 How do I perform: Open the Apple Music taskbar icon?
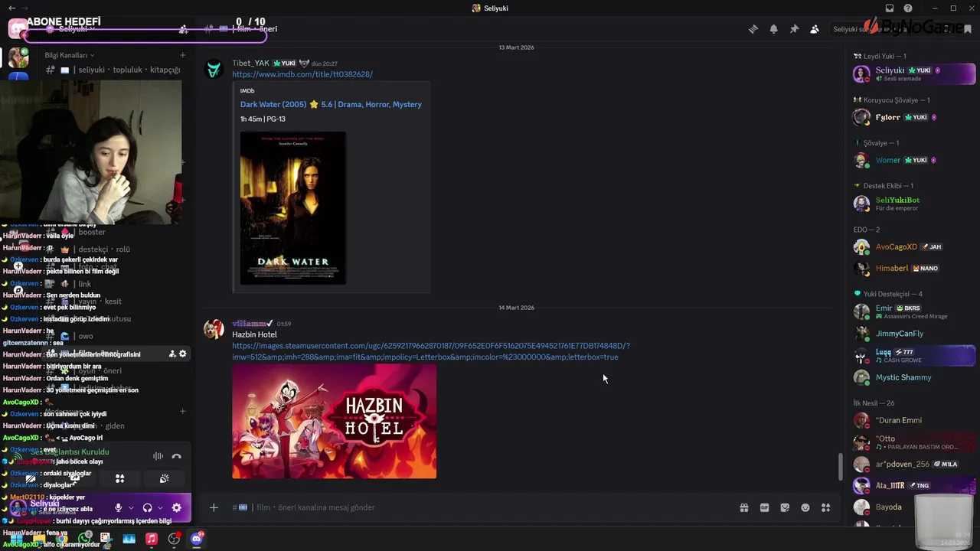(x=152, y=539)
